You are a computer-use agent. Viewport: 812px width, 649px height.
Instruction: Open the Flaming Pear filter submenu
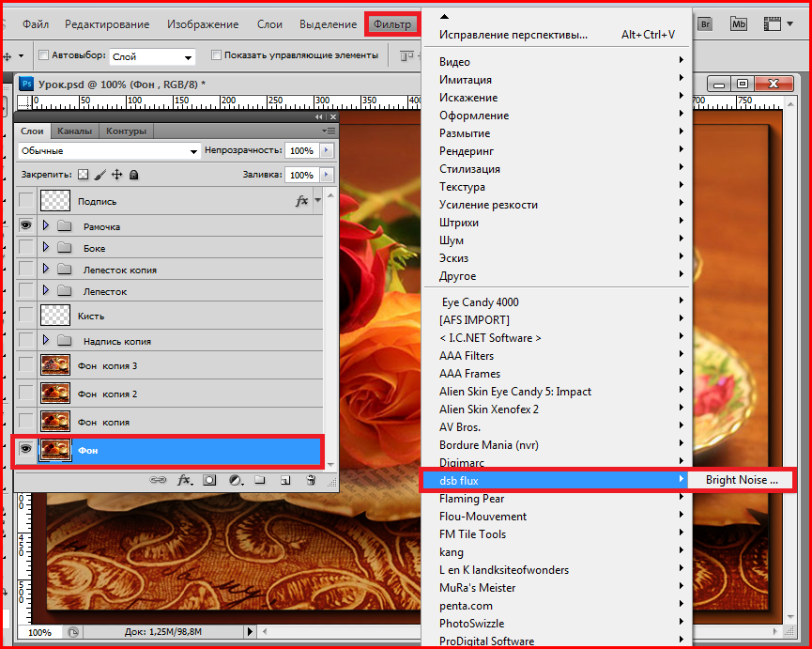tap(558, 499)
